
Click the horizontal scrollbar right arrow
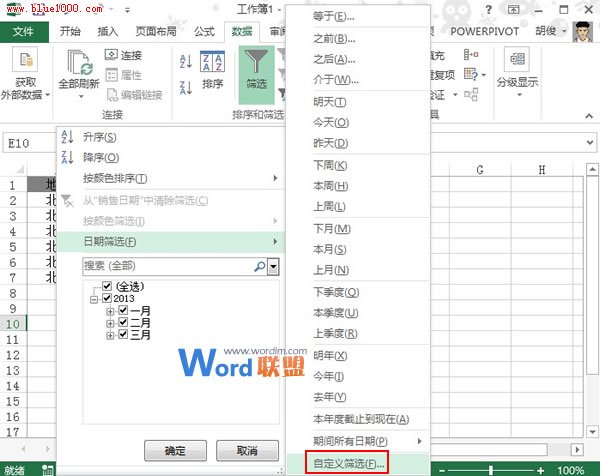[577, 449]
